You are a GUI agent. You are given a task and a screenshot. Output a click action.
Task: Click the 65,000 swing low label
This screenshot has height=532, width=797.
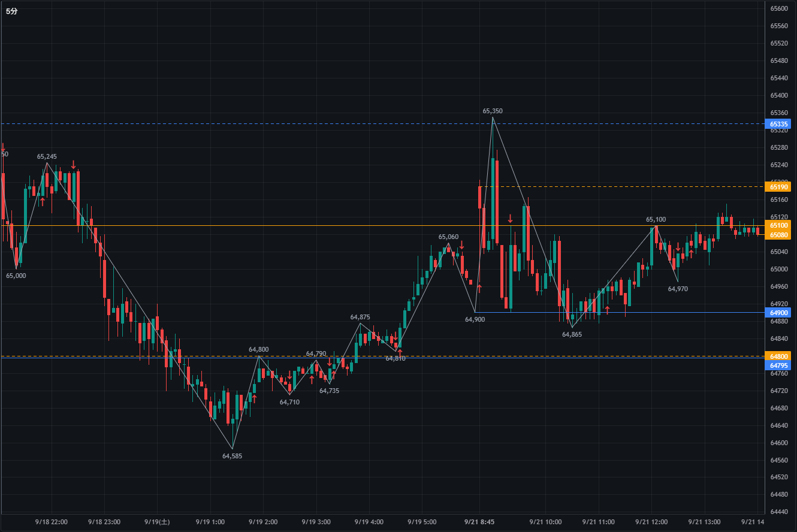[16, 276]
